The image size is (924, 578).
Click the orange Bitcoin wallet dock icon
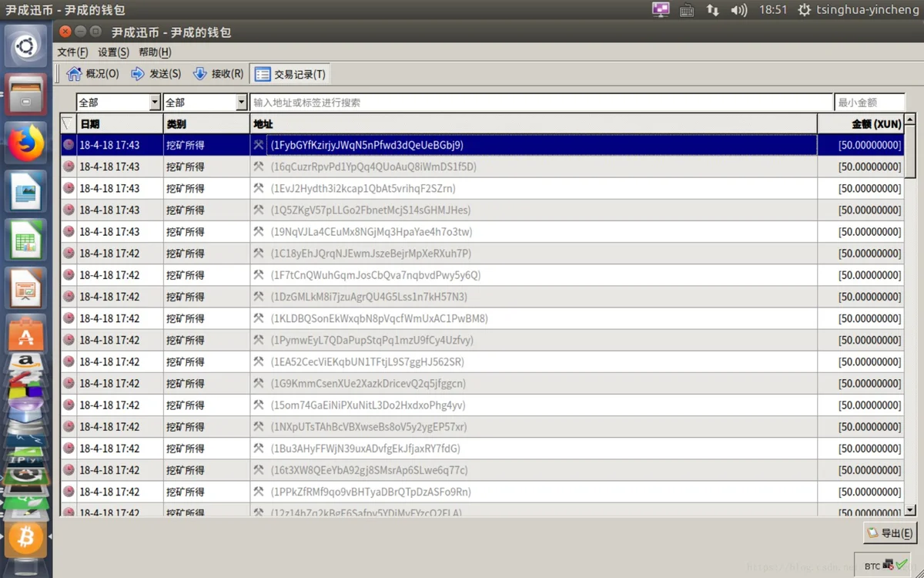26,537
